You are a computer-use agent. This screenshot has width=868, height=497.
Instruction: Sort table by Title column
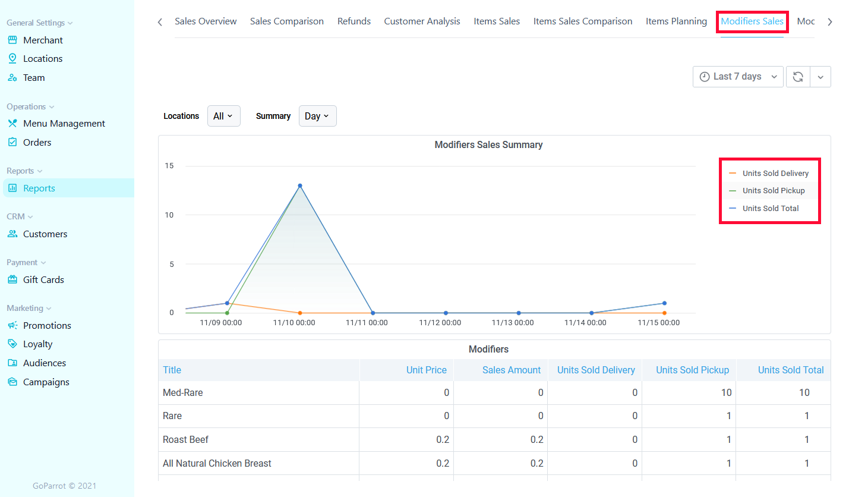[x=172, y=370]
